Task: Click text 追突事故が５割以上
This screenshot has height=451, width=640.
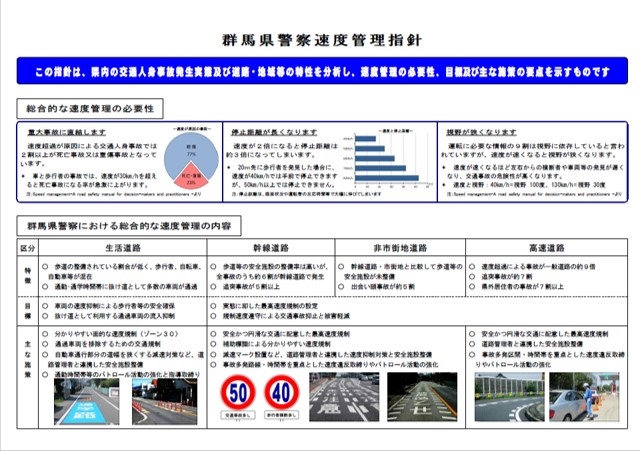Action: [x=251, y=287]
